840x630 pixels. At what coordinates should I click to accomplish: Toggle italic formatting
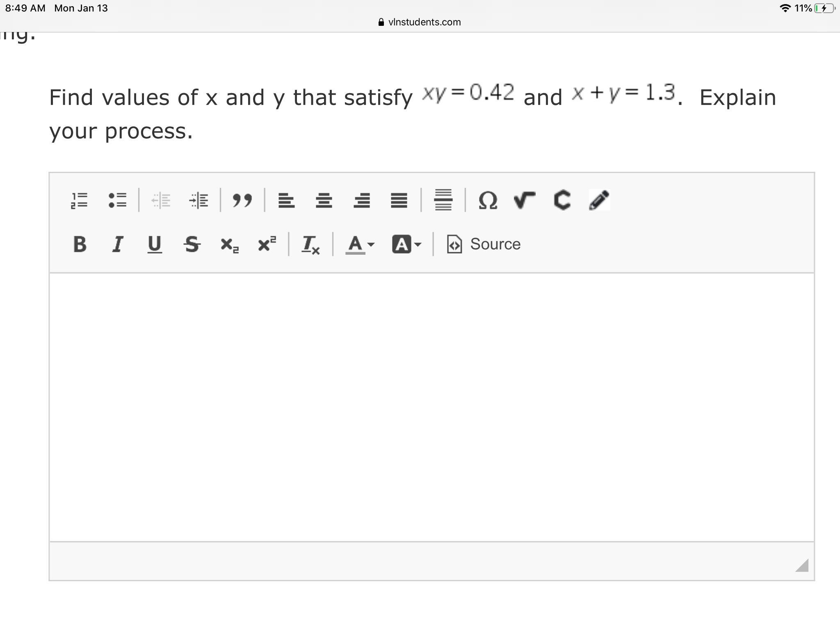[x=117, y=244]
